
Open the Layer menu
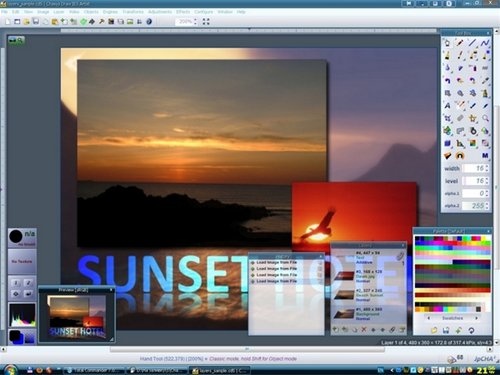pyautogui.click(x=59, y=12)
